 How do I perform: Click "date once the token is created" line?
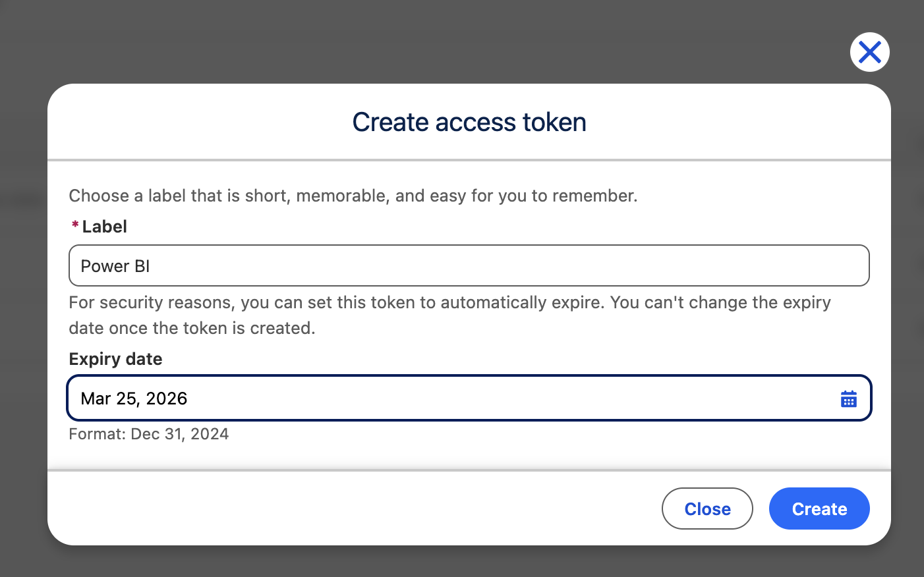click(192, 328)
